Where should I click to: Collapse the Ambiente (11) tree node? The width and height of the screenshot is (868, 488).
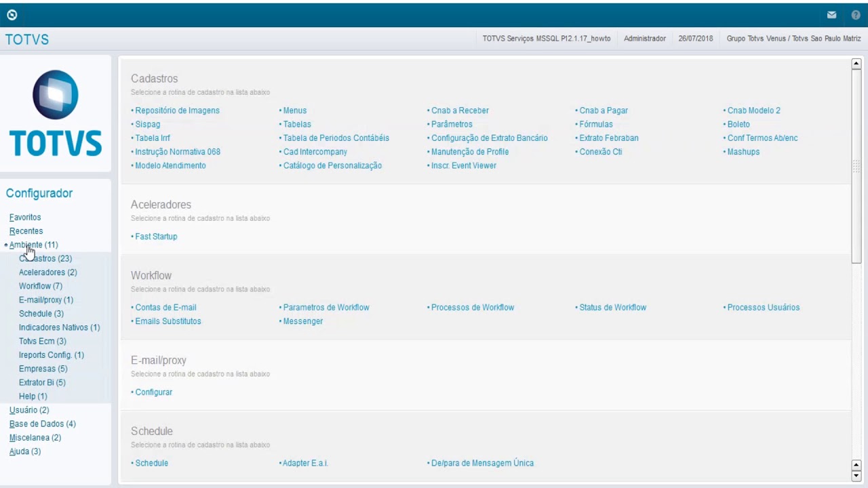pyautogui.click(x=33, y=245)
